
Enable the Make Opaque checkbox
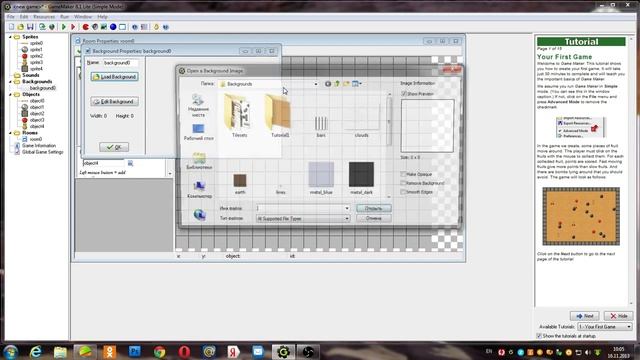tap(403, 174)
